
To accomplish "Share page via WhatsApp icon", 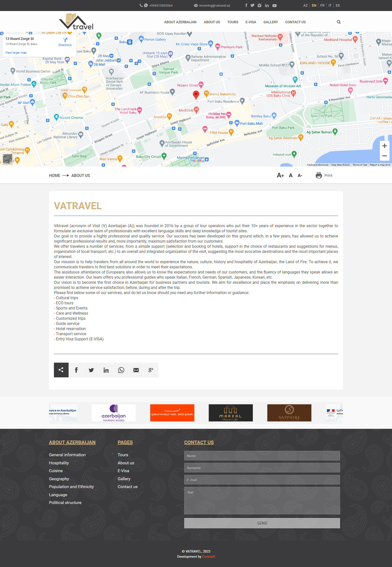I will (121, 370).
